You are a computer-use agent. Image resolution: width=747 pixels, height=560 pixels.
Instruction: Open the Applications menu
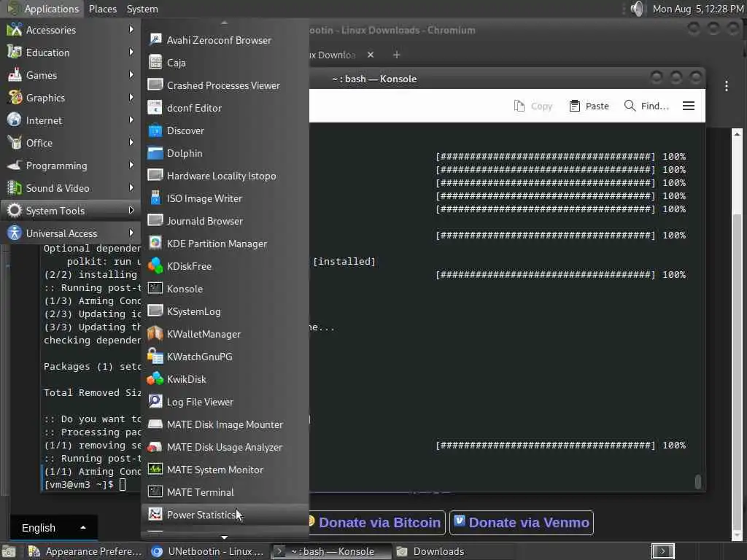44,9
